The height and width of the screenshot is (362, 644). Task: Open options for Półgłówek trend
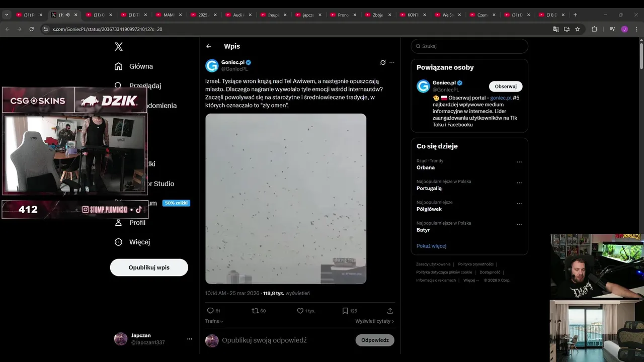point(519,204)
